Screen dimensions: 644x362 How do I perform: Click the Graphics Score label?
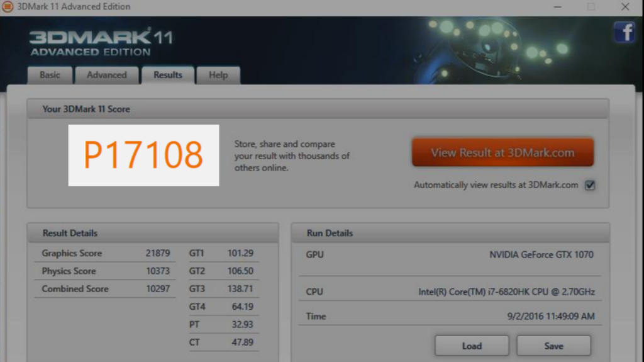[x=72, y=253]
